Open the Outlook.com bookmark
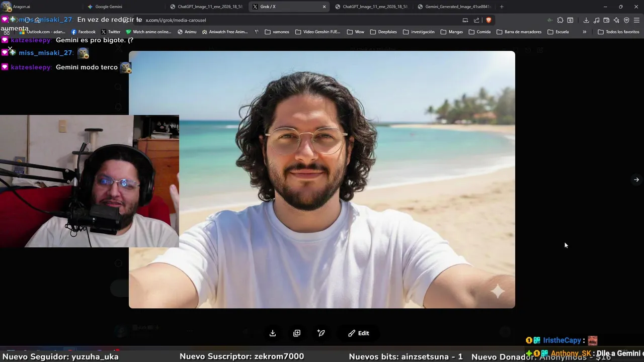Screen dimensions: 644x362 (x=42, y=32)
